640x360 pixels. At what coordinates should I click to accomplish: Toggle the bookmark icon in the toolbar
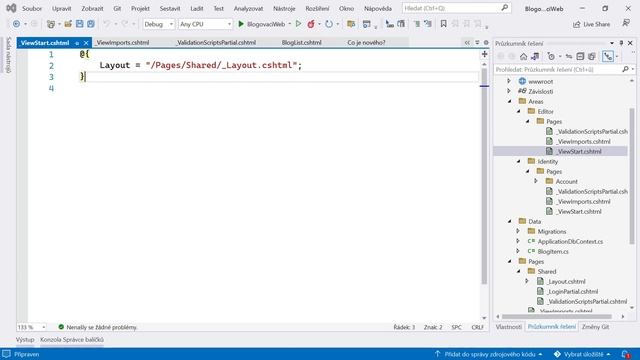point(443,24)
